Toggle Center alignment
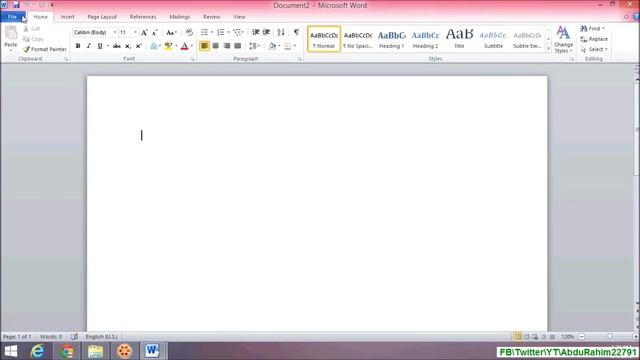The image size is (640, 360). click(216, 46)
